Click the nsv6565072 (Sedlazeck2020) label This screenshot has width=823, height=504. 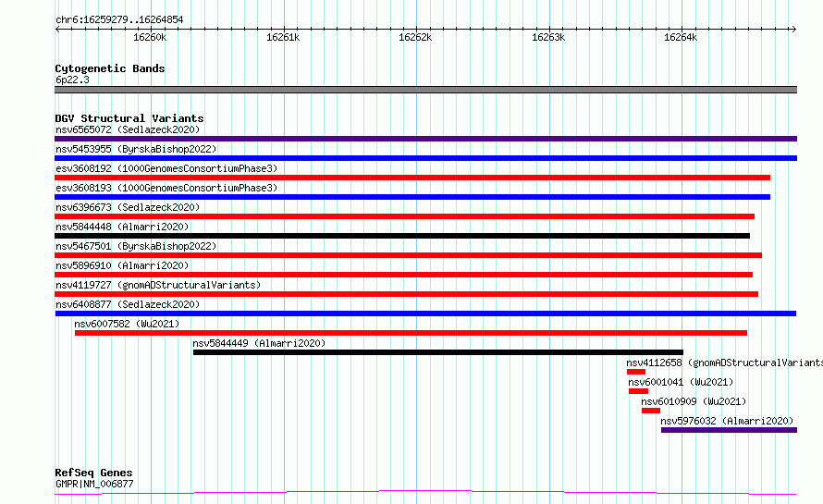pos(128,129)
